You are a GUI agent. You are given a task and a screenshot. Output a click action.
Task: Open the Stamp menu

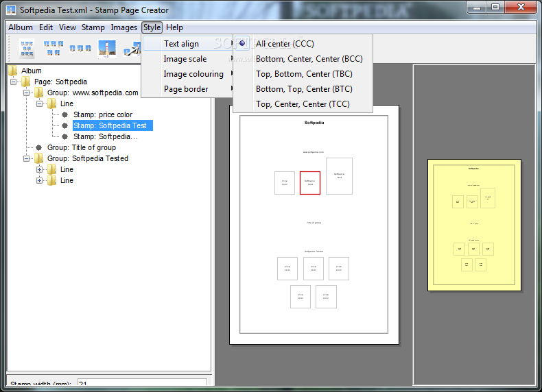coord(93,27)
